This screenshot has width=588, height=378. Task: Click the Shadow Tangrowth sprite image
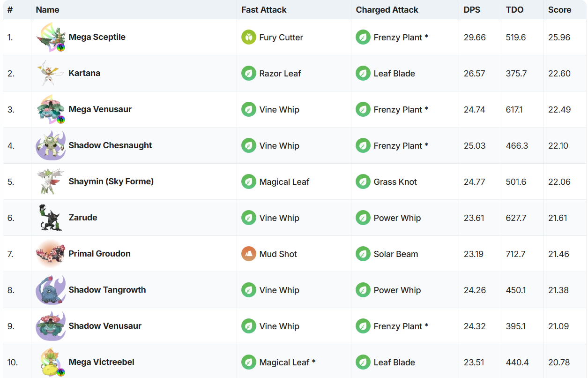(x=50, y=290)
